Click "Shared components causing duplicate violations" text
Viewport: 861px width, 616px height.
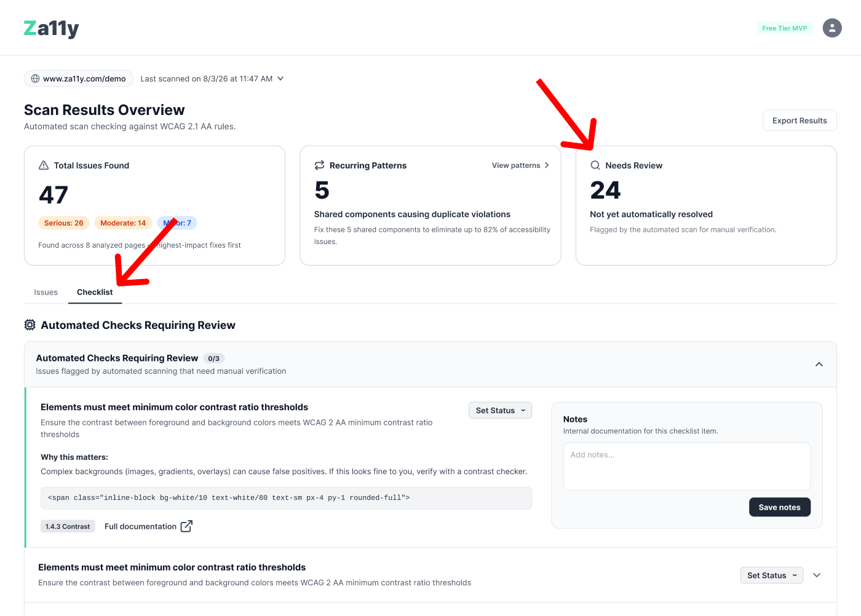point(412,215)
